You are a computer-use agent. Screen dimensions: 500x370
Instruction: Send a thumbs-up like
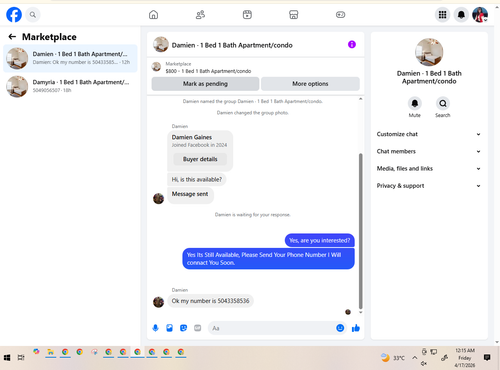(x=356, y=328)
